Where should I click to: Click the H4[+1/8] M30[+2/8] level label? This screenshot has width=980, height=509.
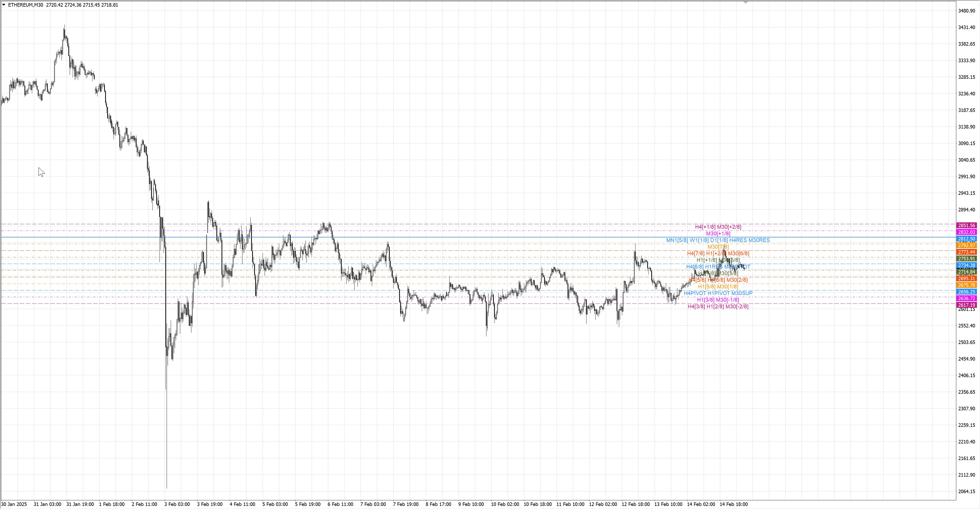coord(718,227)
